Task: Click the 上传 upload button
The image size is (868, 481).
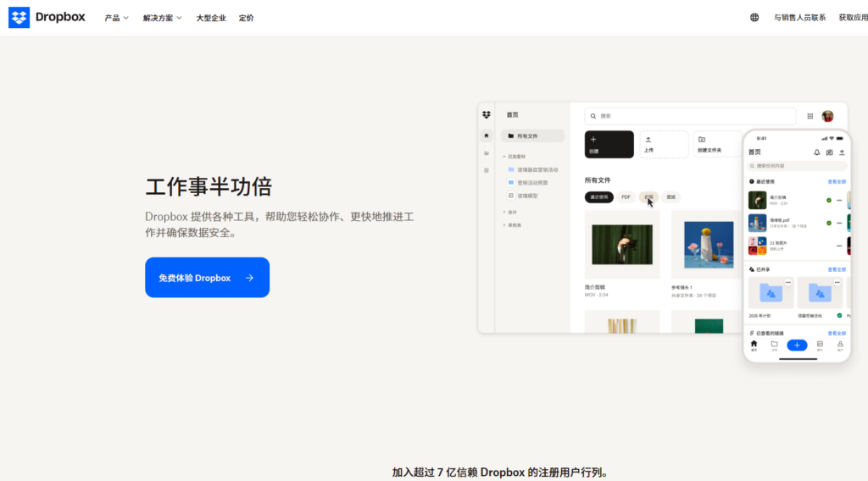Action: tap(664, 144)
